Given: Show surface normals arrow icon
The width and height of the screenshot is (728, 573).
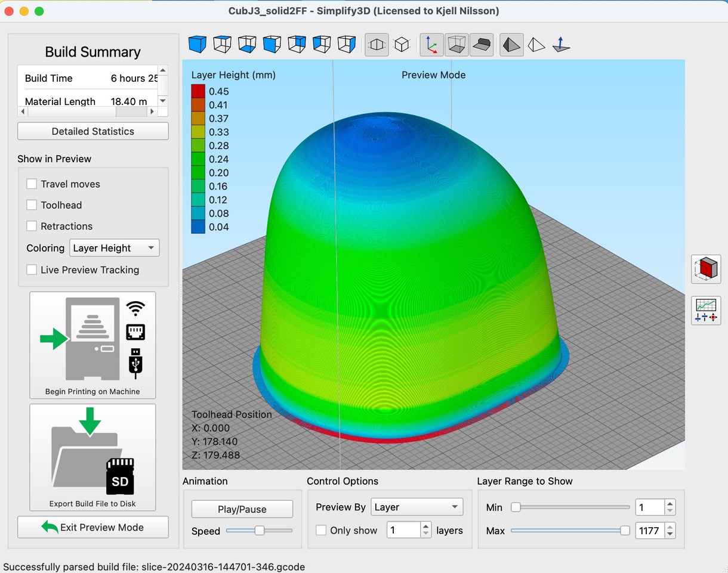Looking at the screenshot, I should (x=561, y=45).
